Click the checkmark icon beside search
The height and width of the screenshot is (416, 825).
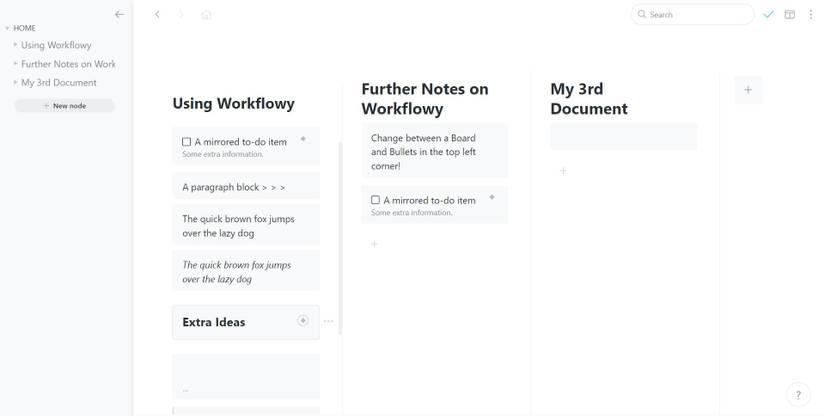[x=768, y=15]
